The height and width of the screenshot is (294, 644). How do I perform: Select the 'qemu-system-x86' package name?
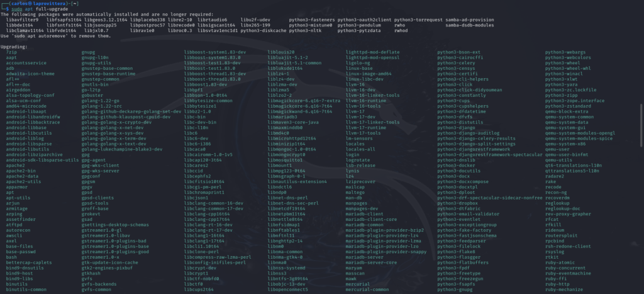(567, 144)
